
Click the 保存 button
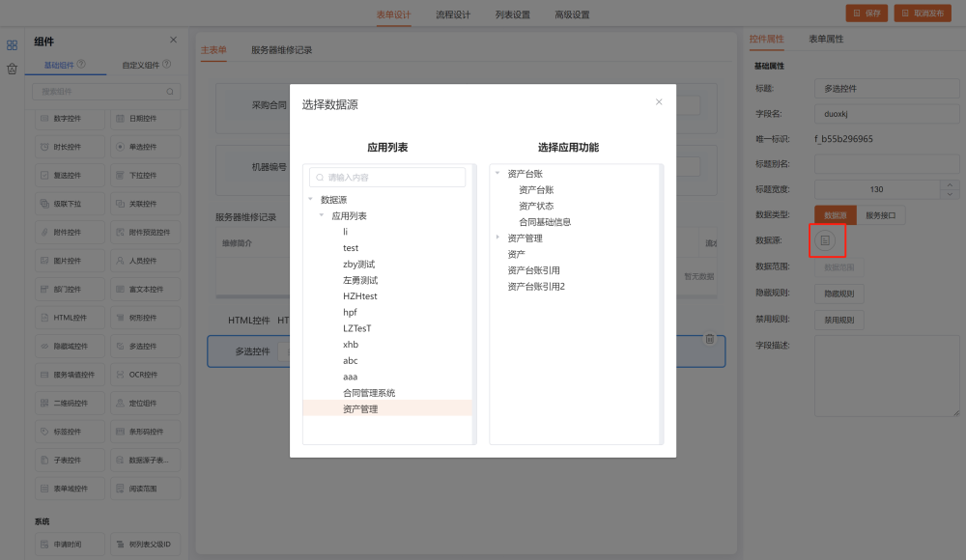867,14
